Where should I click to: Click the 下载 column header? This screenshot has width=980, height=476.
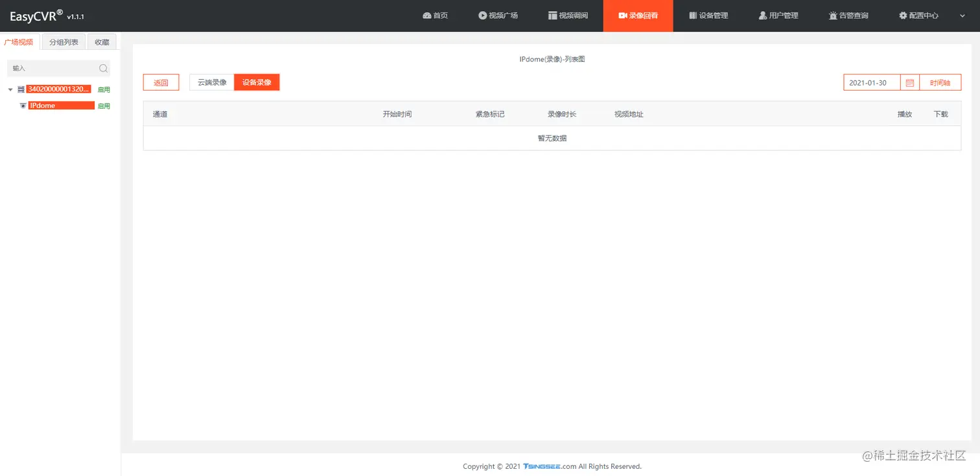(940, 114)
